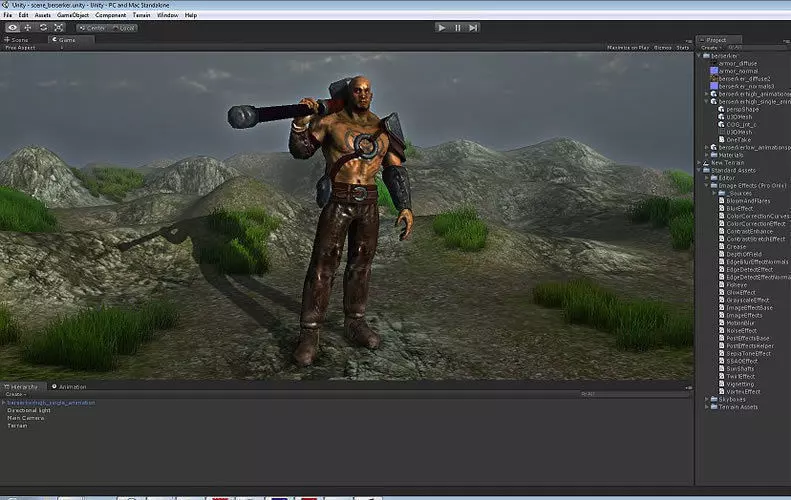Select Crease script icon
Image resolution: width=791 pixels, height=500 pixels.
721,246
